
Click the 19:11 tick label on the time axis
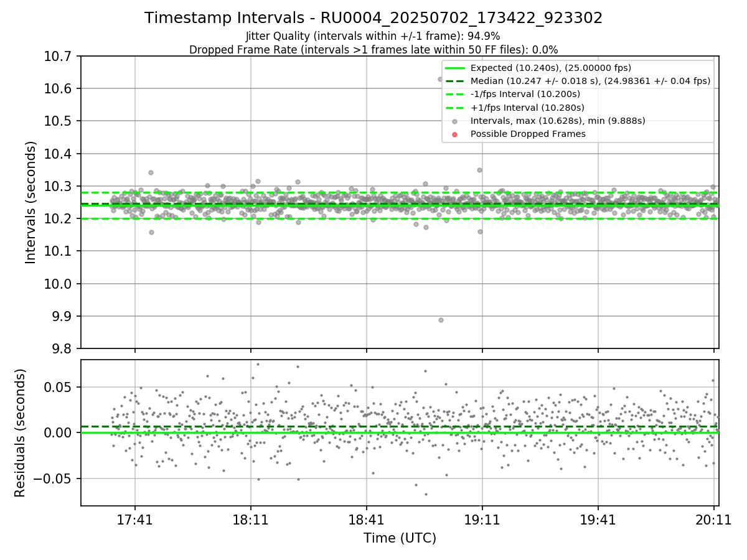pos(482,519)
